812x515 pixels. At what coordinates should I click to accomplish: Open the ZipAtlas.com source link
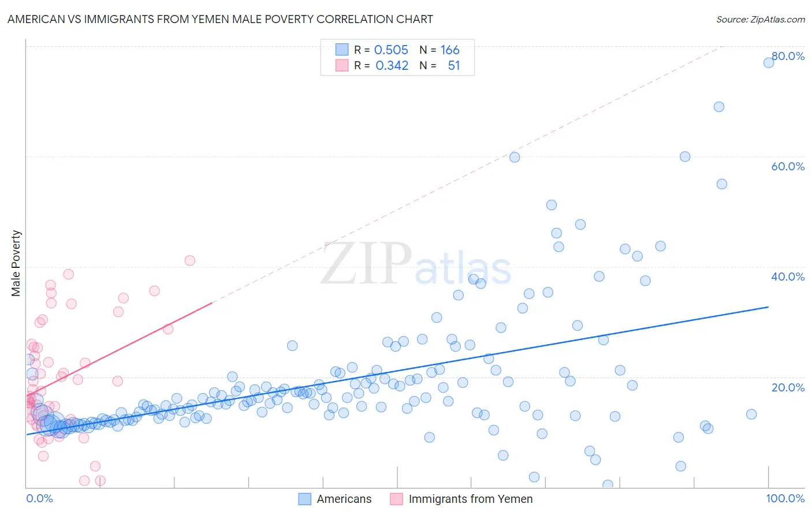point(761,19)
